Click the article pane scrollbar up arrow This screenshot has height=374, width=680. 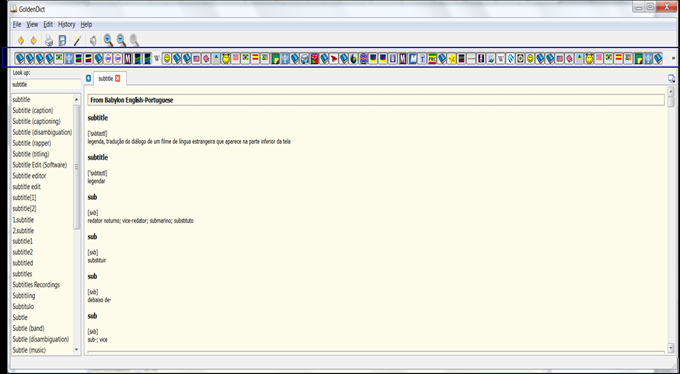[671, 91]
